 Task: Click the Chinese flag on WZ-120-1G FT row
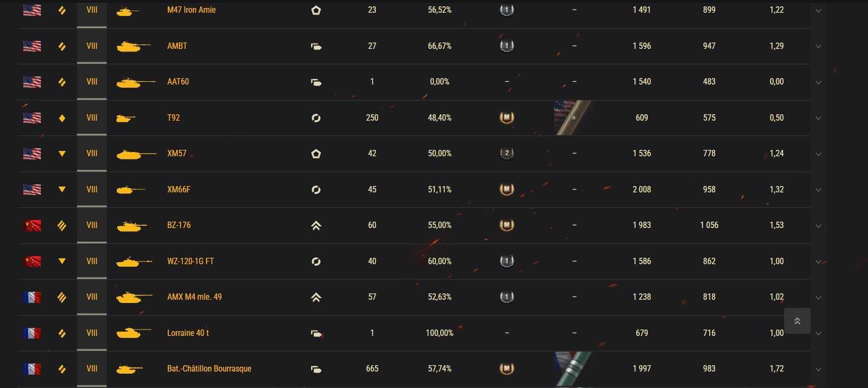pyautogui.click(x=32, y=261)
